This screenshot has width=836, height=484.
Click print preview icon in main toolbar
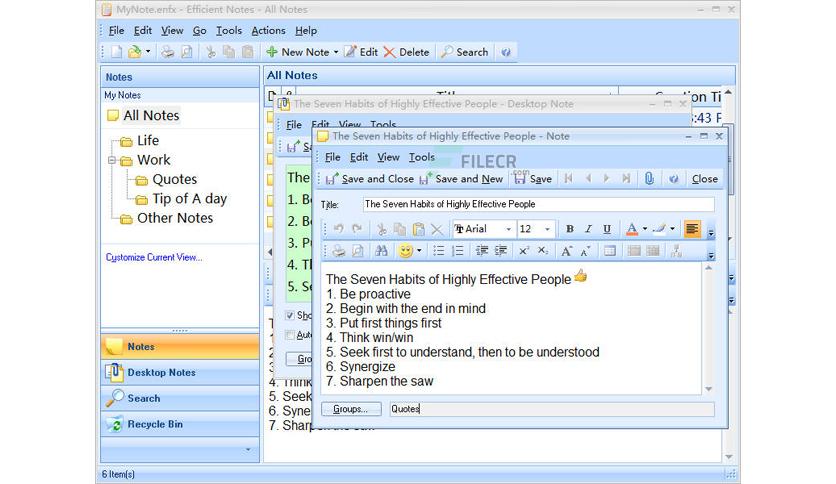(187, 52)
